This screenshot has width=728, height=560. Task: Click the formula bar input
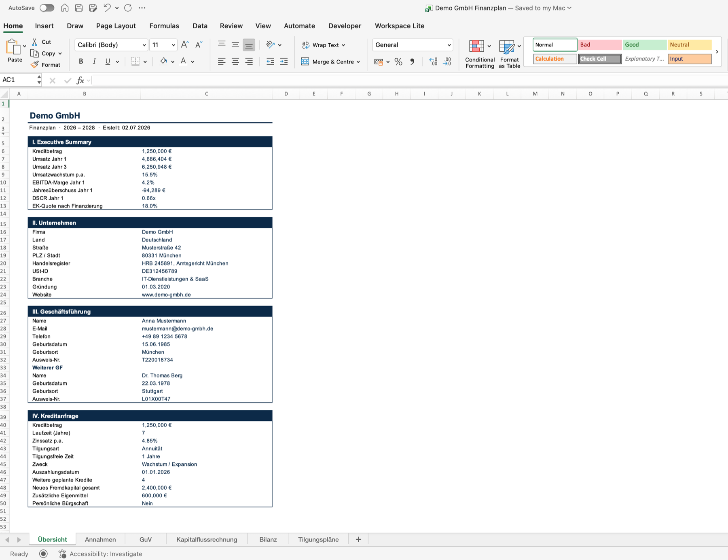410,80
